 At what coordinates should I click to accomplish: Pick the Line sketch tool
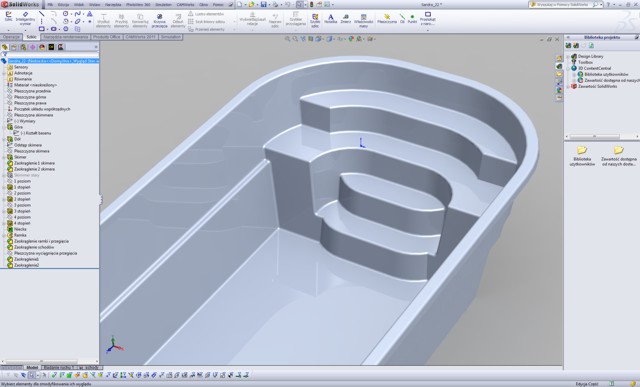42,14
